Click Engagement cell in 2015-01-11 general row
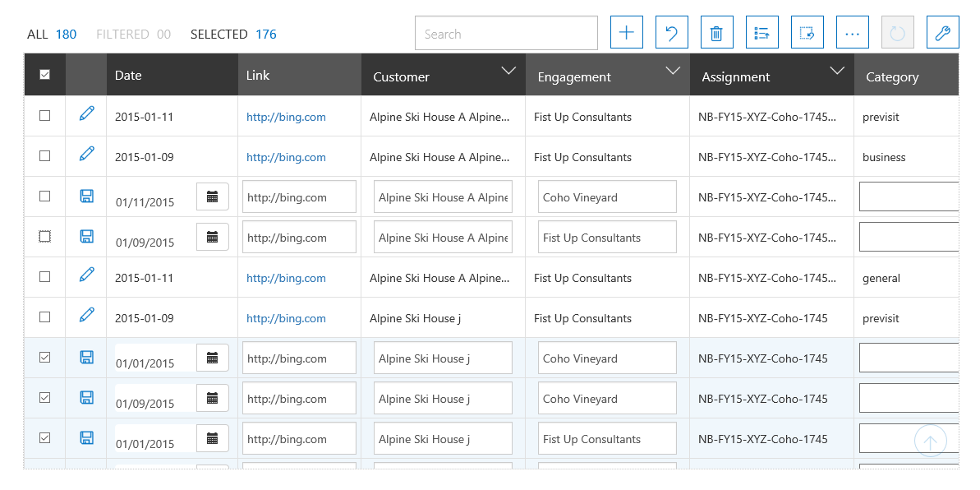Screen dimensions: 980x490 click(x=608, y=277)
